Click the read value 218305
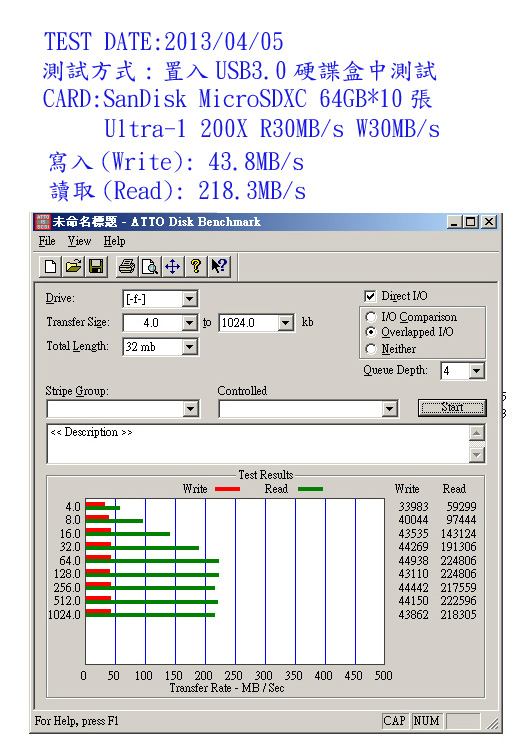This screenshot has width=520, height=749. point(458,615)
